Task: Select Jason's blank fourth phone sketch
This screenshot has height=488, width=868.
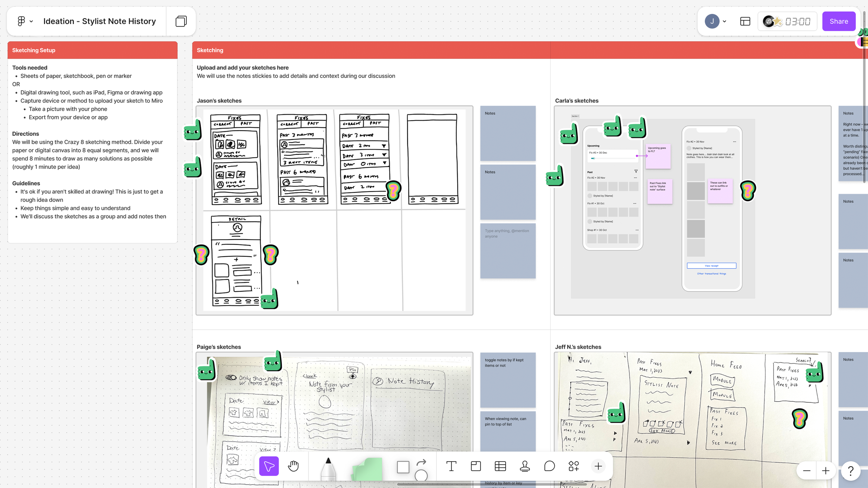Action: (x=433, y=159)
